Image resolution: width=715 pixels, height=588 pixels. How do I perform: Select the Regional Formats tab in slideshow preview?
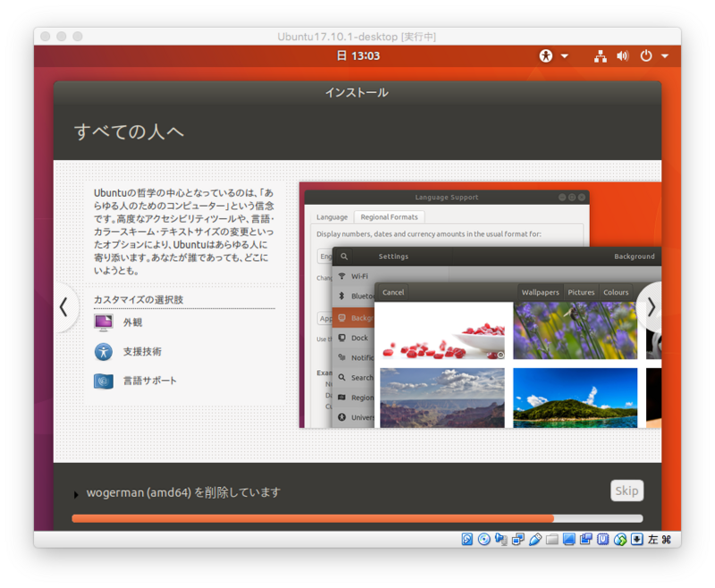click(389, 217)
